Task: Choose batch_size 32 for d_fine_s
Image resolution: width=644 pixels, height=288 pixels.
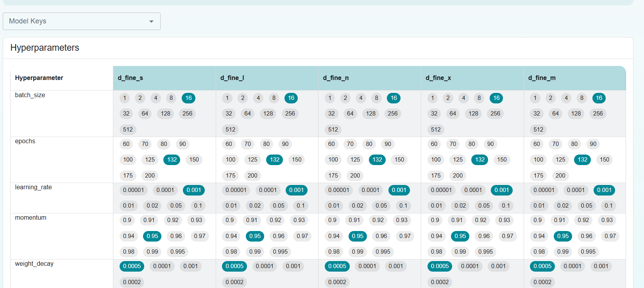Action: 126,114
